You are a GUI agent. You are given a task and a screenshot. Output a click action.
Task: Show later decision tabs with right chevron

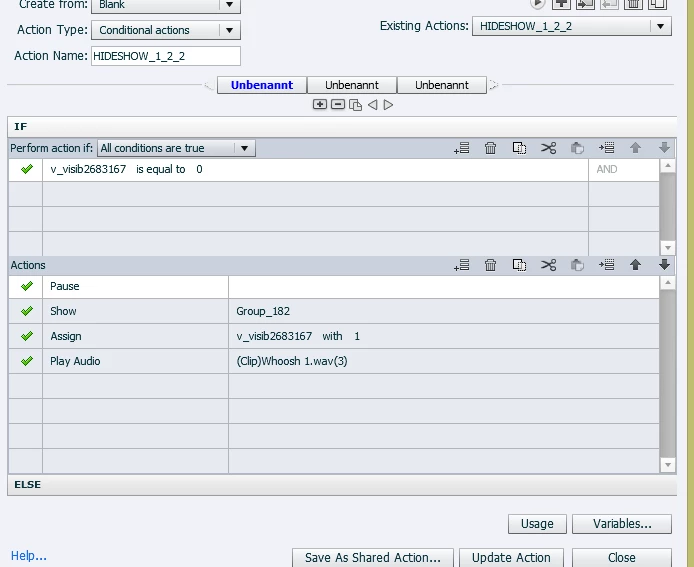coord(494,85)
